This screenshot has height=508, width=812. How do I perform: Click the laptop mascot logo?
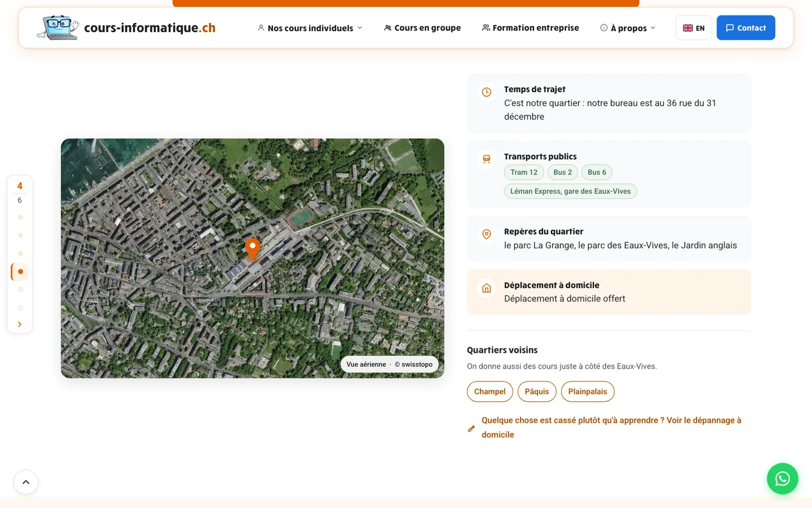click(58, 28)
